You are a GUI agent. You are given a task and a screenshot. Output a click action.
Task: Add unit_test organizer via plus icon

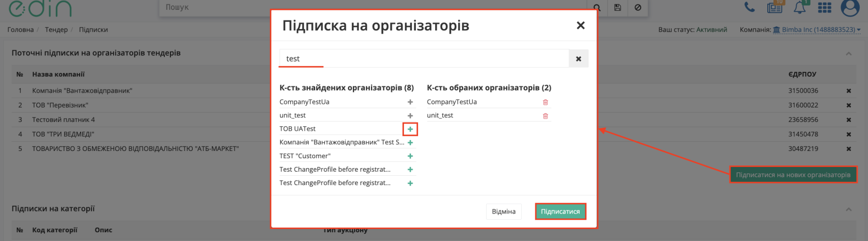[x=410, y=116]
